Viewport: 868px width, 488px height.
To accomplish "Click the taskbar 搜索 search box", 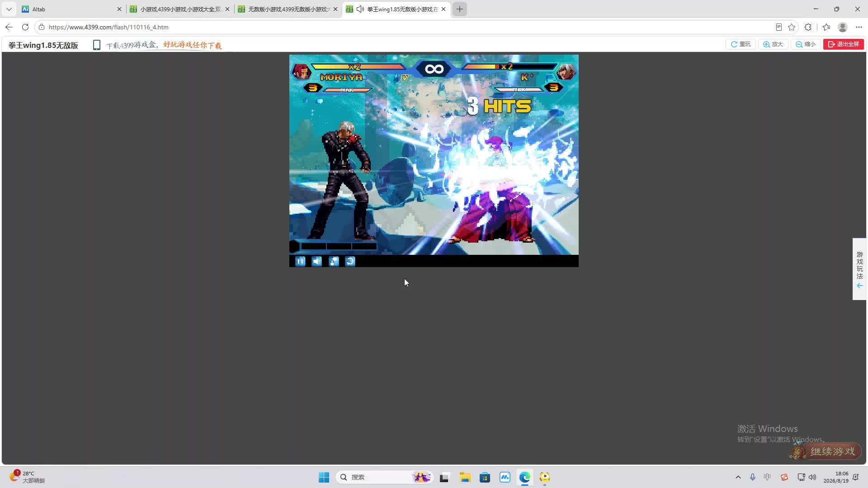I will [x=385, y=477].
